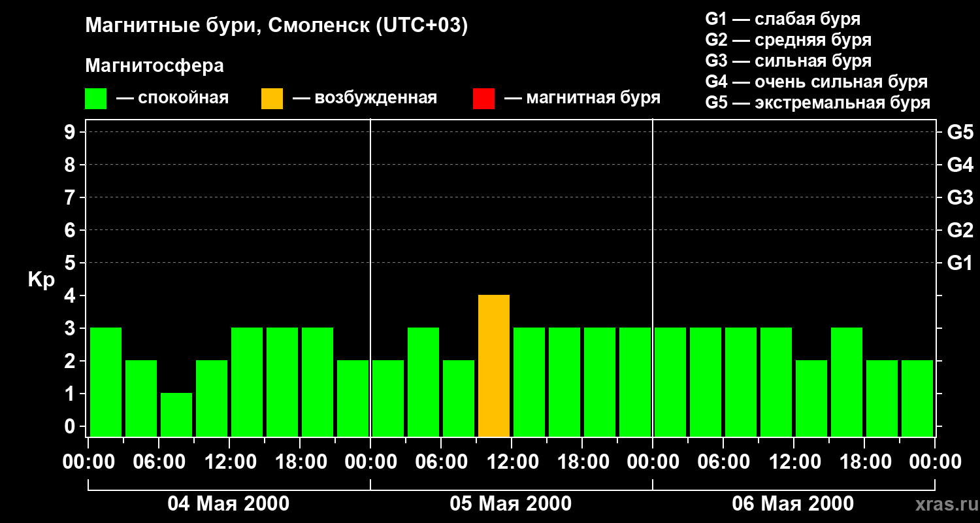Click the 12:00 time label for 05 Мая

coord(512,462)
